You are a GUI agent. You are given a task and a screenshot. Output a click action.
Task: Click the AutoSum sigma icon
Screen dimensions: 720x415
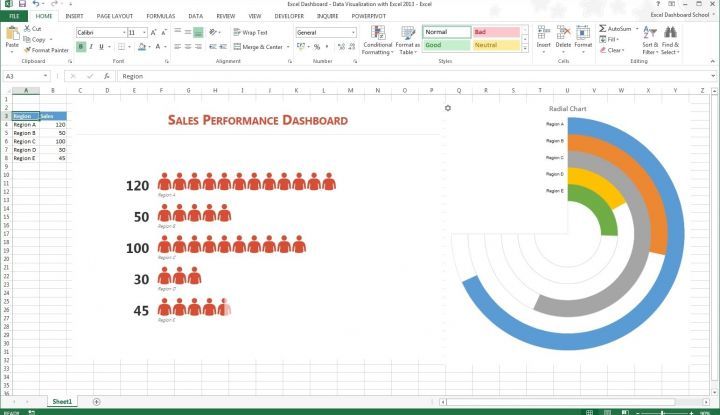(603, 29)
